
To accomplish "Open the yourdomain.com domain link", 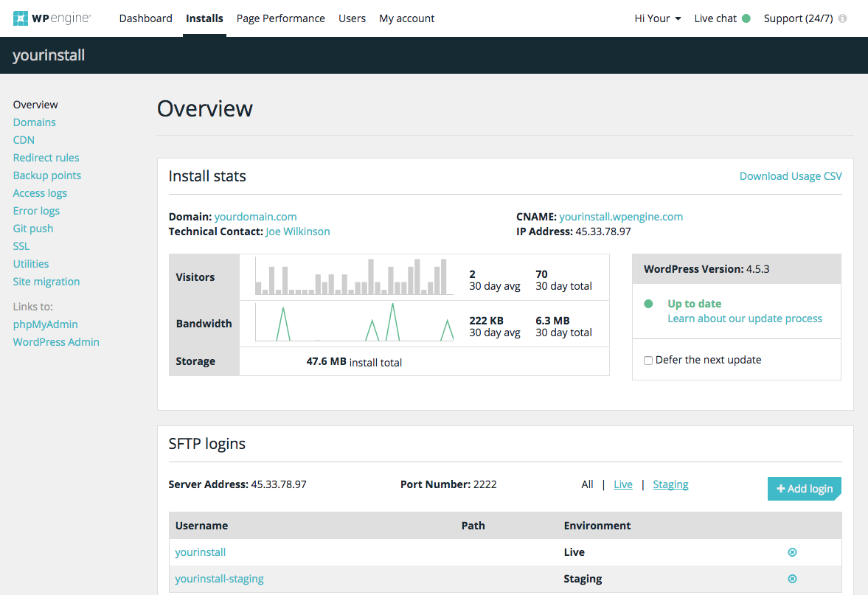I will pos(255,216).
